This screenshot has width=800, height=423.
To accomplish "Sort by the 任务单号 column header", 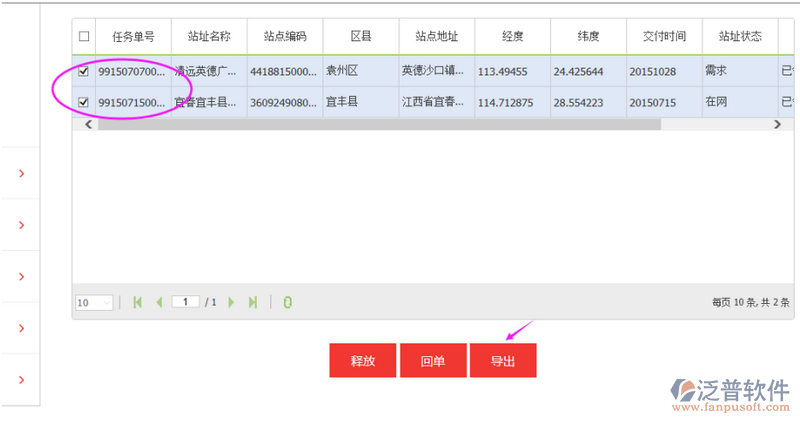I will coord(133,37).
